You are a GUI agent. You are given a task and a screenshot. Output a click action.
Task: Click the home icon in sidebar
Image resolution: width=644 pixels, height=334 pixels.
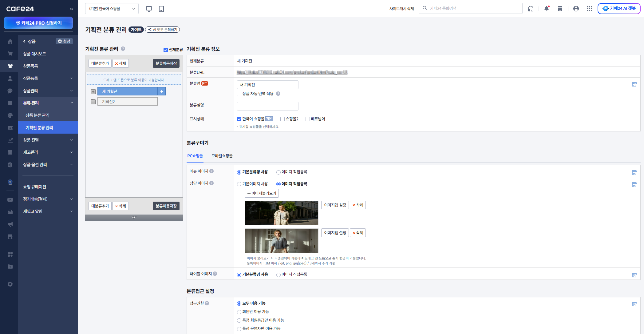pyautogui.click(x=10, y=42)
